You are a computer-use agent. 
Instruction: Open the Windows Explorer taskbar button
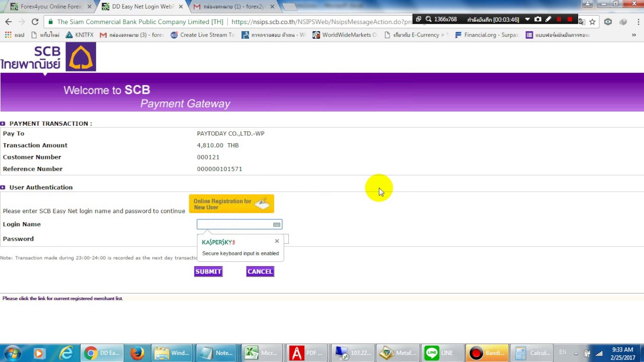pyautogui.click(x=172, y=353)
